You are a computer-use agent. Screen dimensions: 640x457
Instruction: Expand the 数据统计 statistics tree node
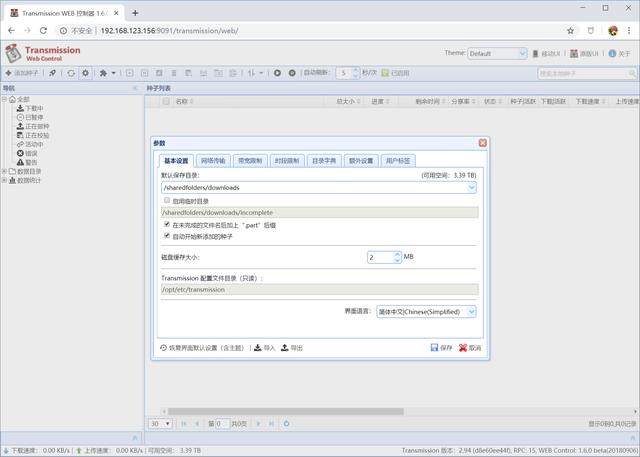(4, 180)
